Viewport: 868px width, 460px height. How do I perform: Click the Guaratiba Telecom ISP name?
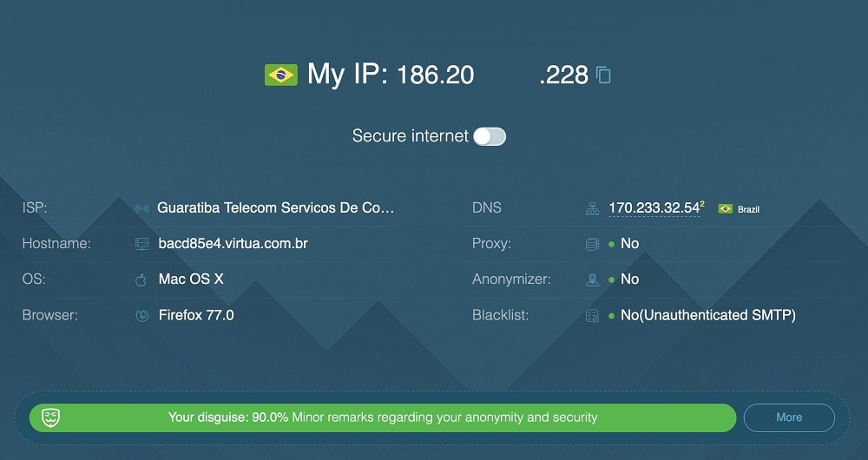coord(276,207)
